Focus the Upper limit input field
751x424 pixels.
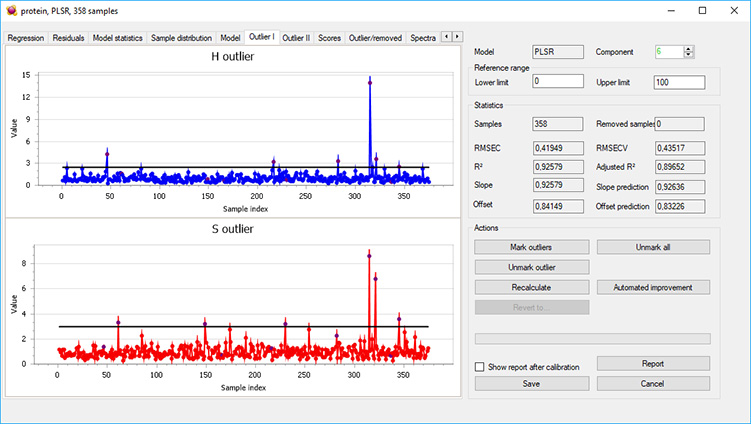pyautogui.click(x=680, y=82)
